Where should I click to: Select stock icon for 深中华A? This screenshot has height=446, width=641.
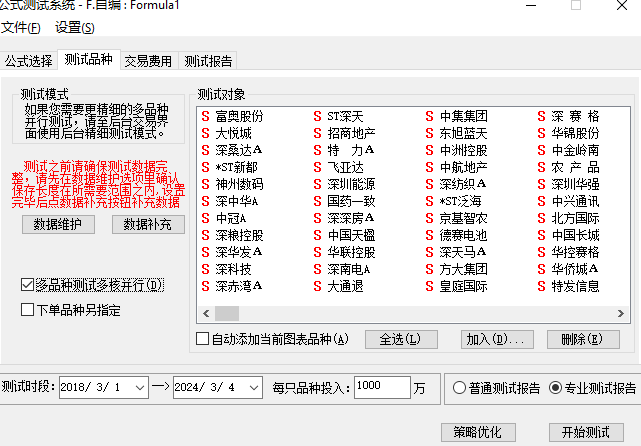206,201
